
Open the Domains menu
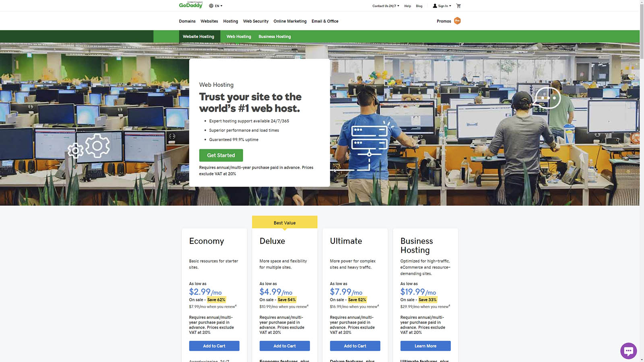187,21
